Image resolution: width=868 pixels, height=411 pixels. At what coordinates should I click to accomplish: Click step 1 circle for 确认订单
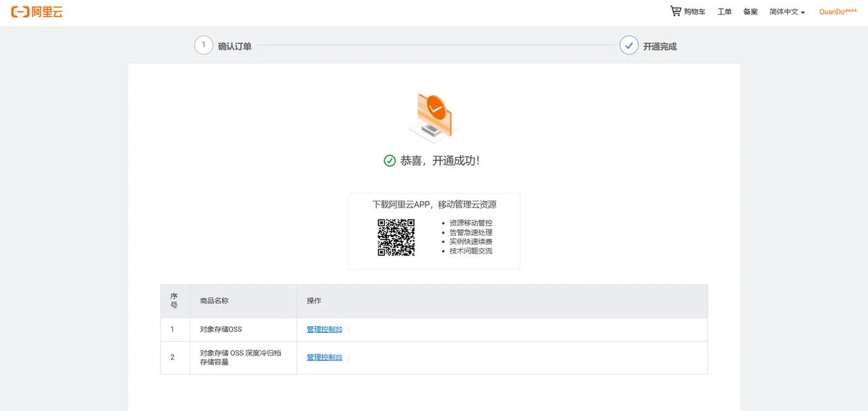(x=203, y=45)
